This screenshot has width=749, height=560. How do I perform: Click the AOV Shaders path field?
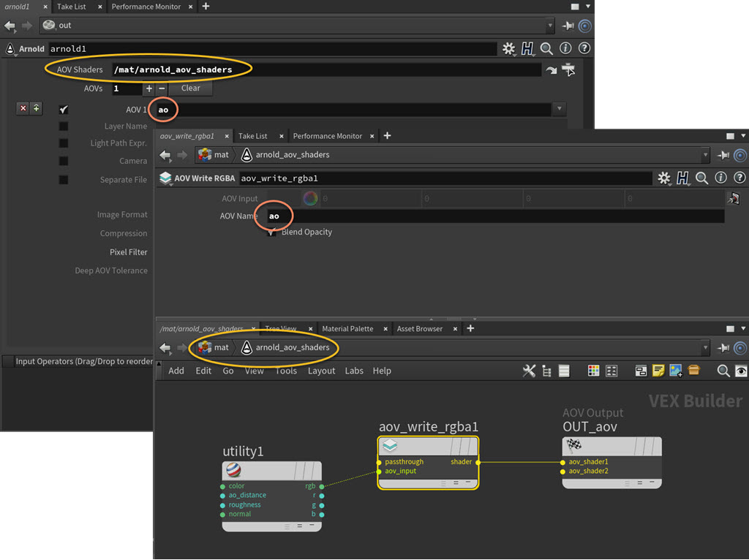pos(326,69)
